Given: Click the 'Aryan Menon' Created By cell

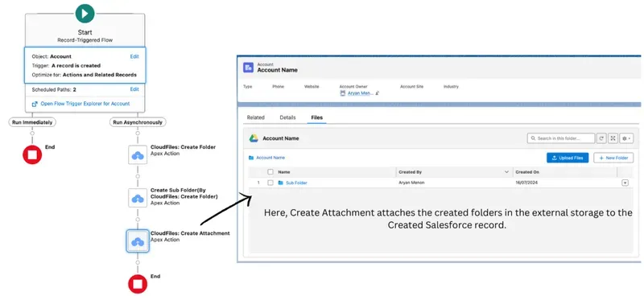Looking at the screenshot, I should (x=411, y=183).
